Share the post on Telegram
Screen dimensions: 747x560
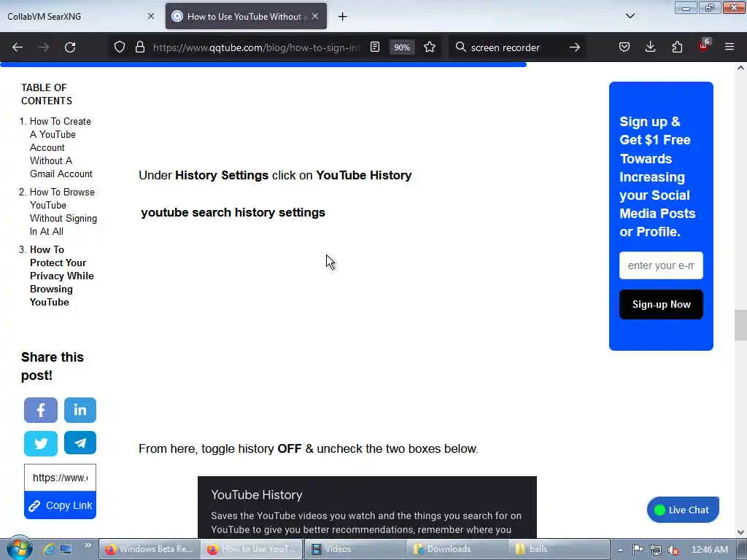80,443
